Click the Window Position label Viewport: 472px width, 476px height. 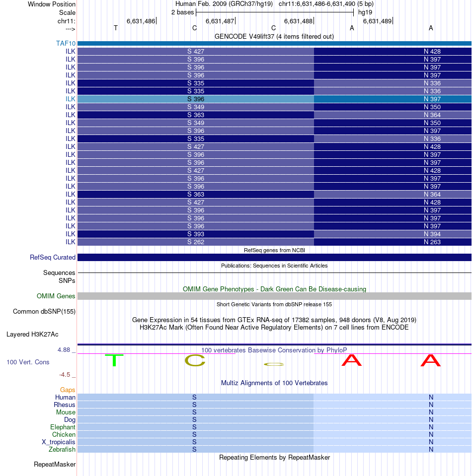coord(52,4)
